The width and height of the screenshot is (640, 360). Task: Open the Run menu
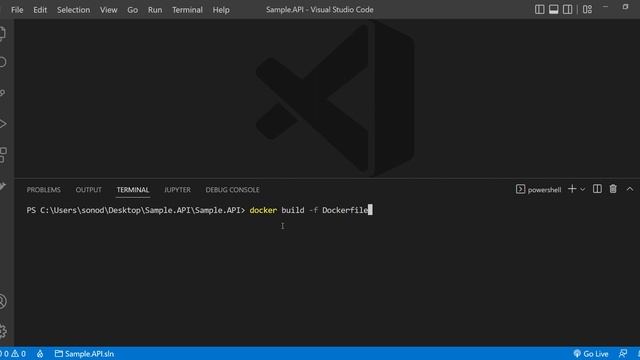pos(155,10)
